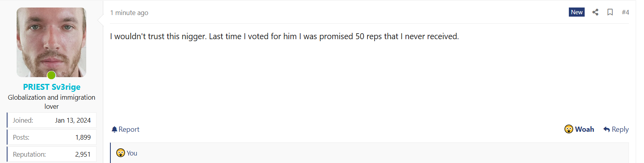Click the Reputation value 2,951
The height and width of the screenshot is (163, 644).
(x=83, y=154)
